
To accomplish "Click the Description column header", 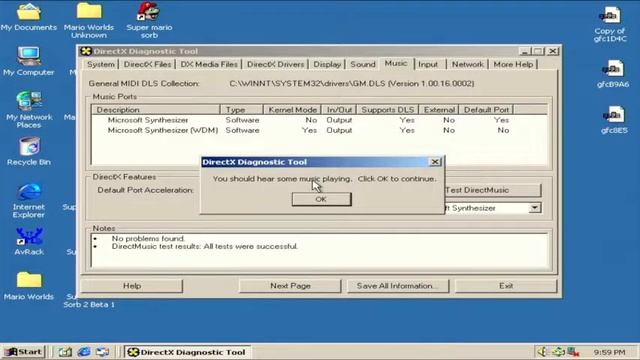I will [x=156, y=110].
